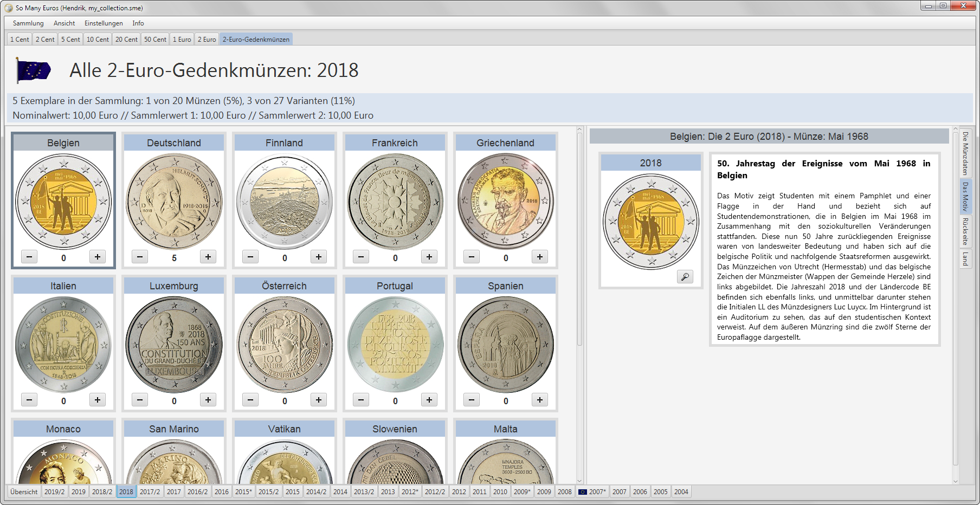The width and height of the screenshot is (980, 505).
Task: Open the Einstellungen menu
Action: tap(104, 23)
